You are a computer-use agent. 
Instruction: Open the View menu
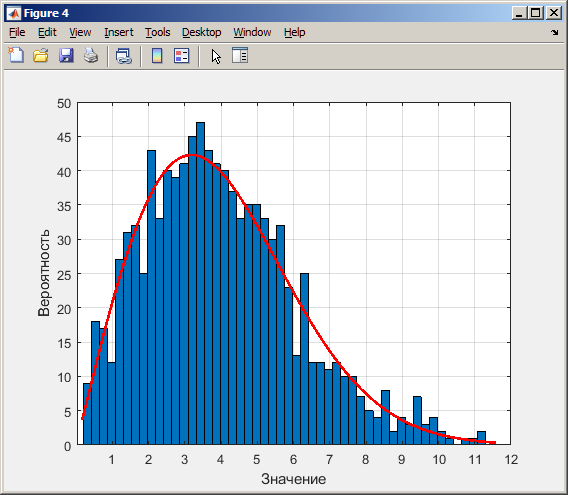pos(80,32)
